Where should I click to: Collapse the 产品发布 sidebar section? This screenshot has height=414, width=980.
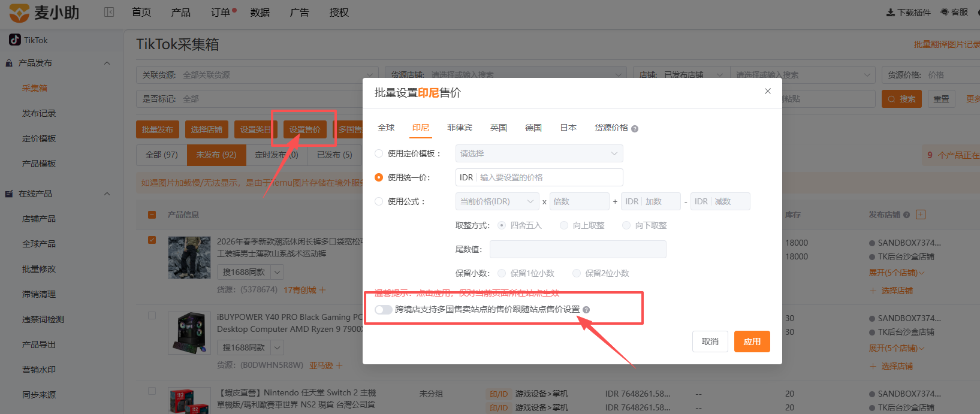[107, 63]
